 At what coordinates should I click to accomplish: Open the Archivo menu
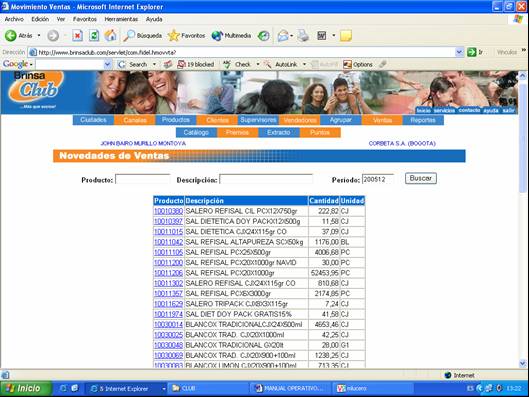pyautogui.click(x=14, y=19)
